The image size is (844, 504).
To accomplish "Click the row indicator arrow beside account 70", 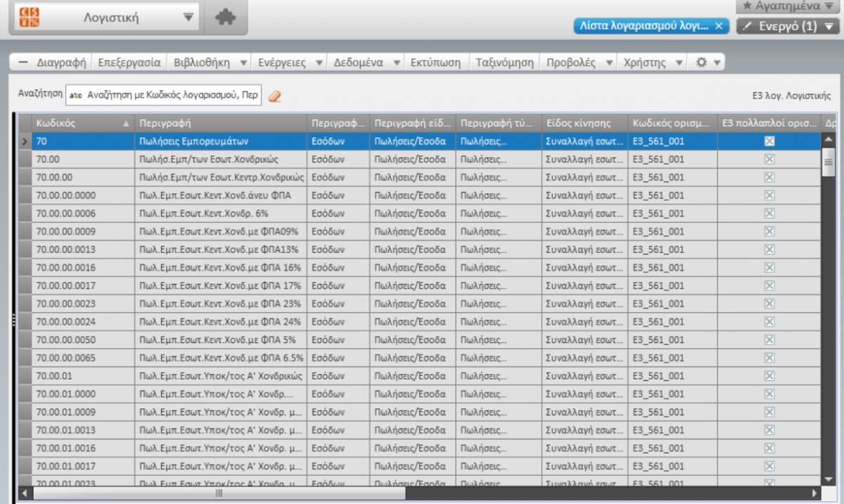I will [x=24, y=141].
